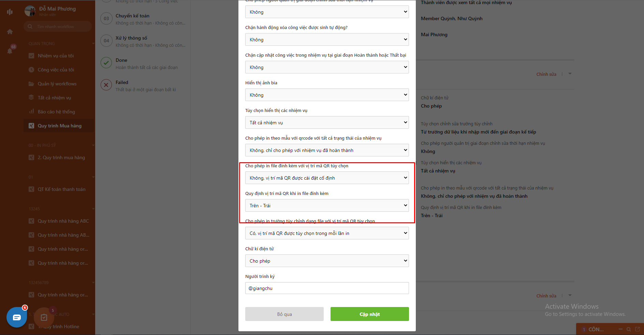Image resolution: width=644 pixels, height=335 pixels.
Task: Click 'Trên - Trái' value in the right panel
Action: pos(431,215)
